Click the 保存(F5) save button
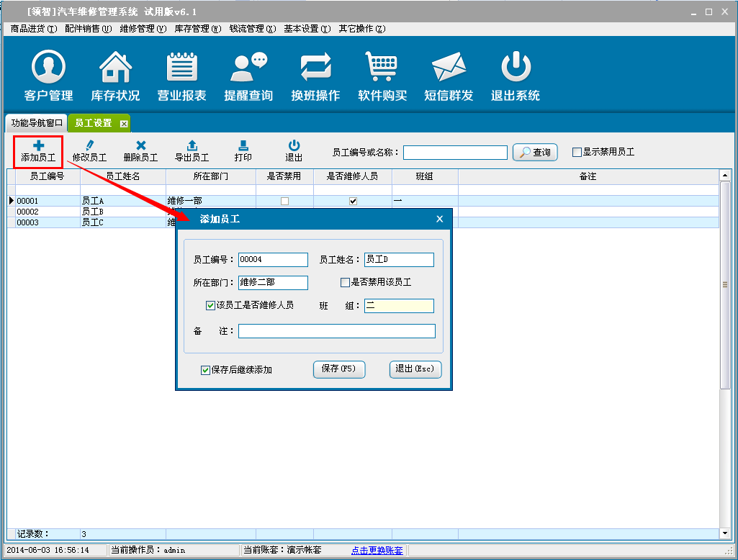The height and width of the screenshot is (560, 738). (339, 369)
